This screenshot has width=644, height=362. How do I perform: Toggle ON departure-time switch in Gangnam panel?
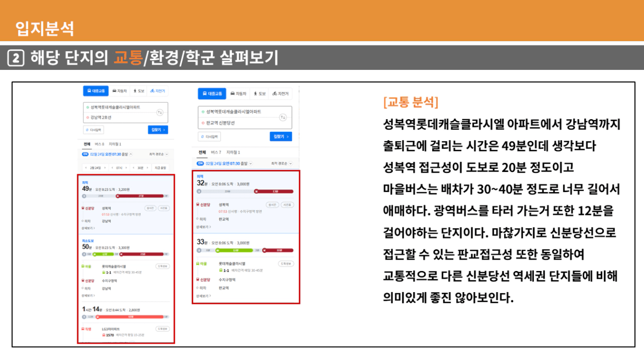tap(85, 154)
